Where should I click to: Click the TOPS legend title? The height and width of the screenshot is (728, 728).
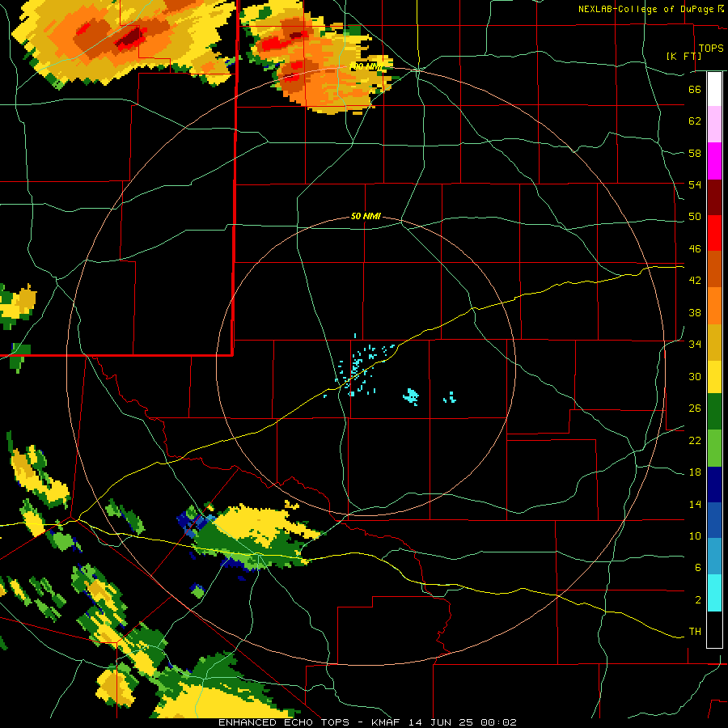[x=711, y=49]
